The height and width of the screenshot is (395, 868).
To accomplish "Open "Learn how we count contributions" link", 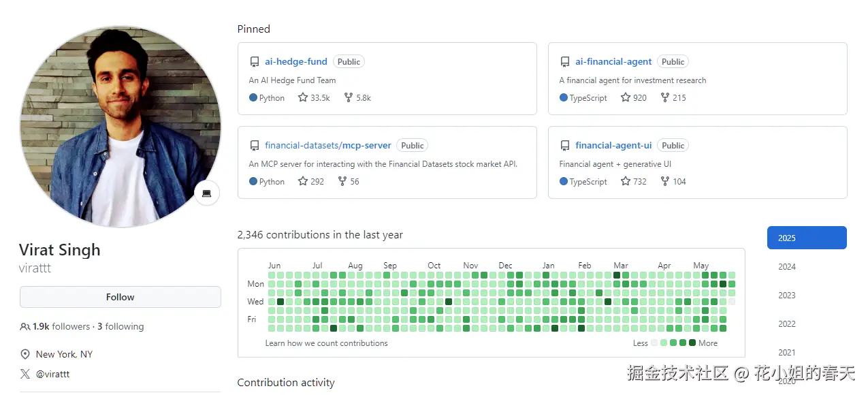I will [x=326, y=343].
